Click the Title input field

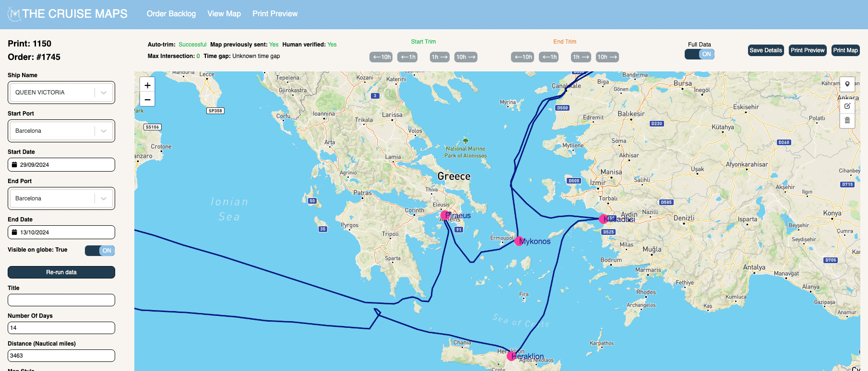coord(61,300)
